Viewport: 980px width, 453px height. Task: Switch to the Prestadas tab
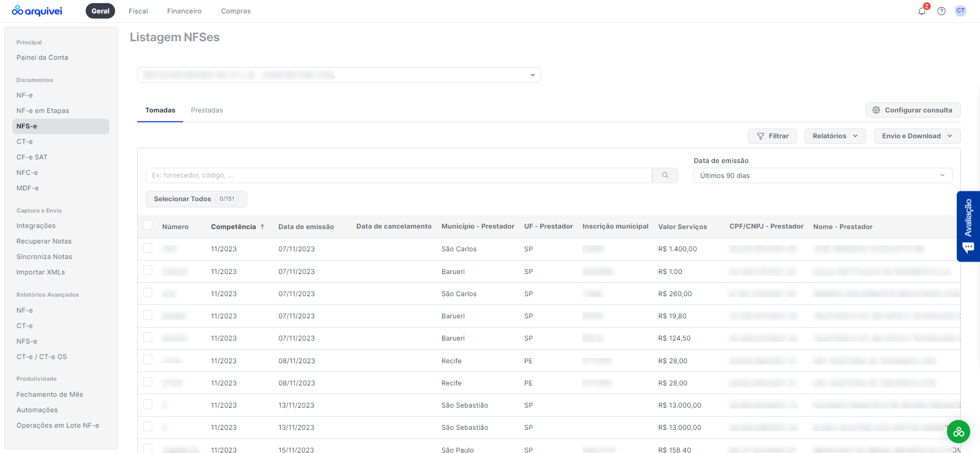[x=207, y=110]
